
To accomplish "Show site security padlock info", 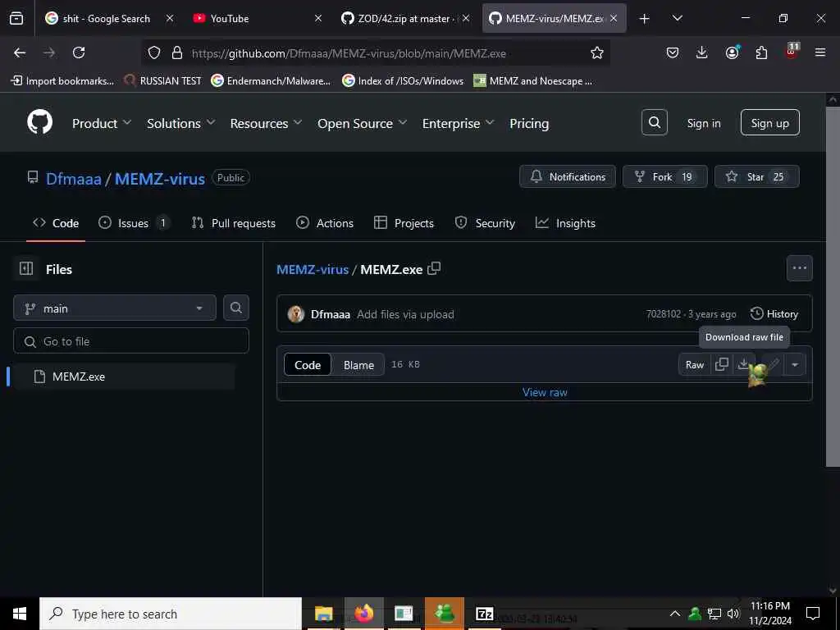I will coord(177,52).
